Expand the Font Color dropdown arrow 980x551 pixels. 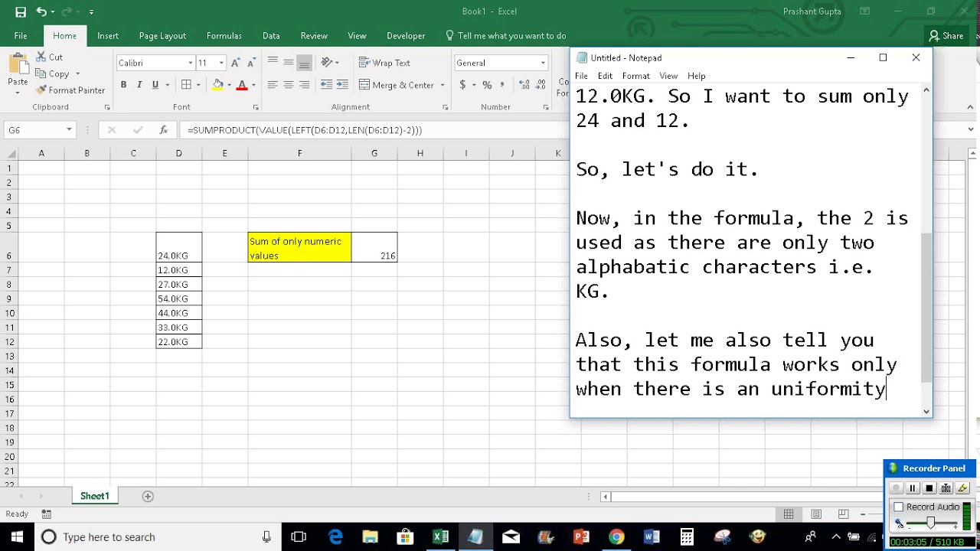click(x=253, y=85)
